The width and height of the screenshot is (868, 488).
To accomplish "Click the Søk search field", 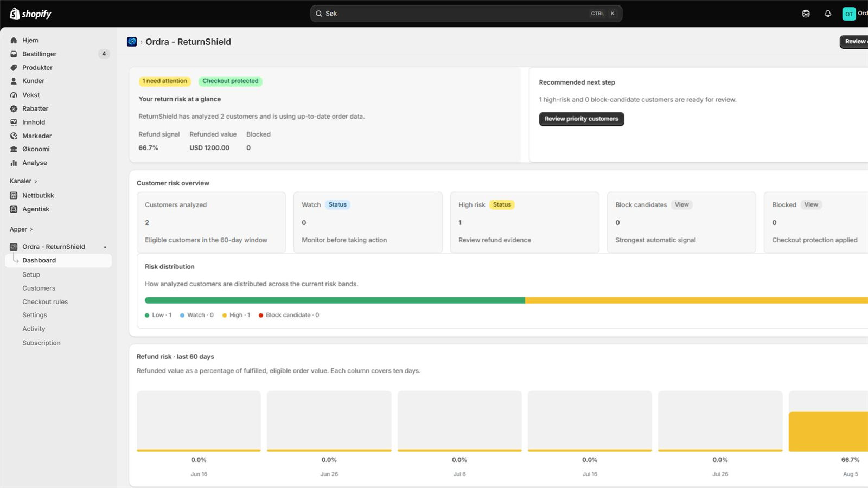I will coord(466,14).
